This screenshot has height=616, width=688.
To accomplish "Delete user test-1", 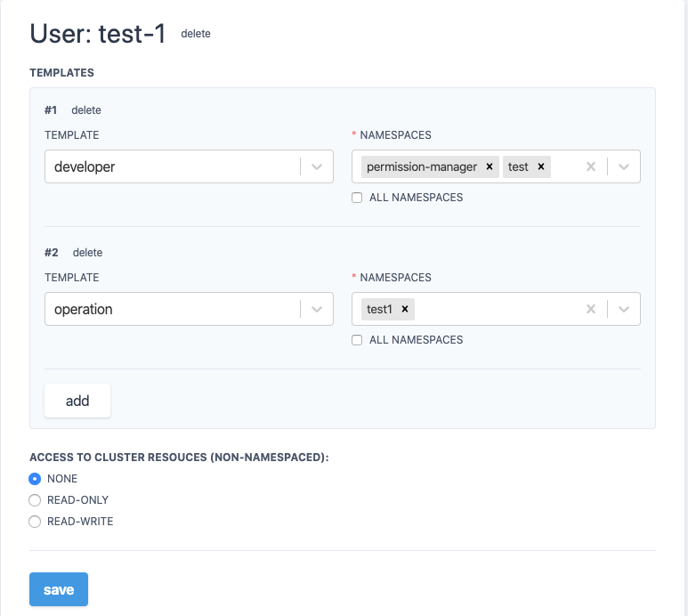I will click(x=196, y=34).
